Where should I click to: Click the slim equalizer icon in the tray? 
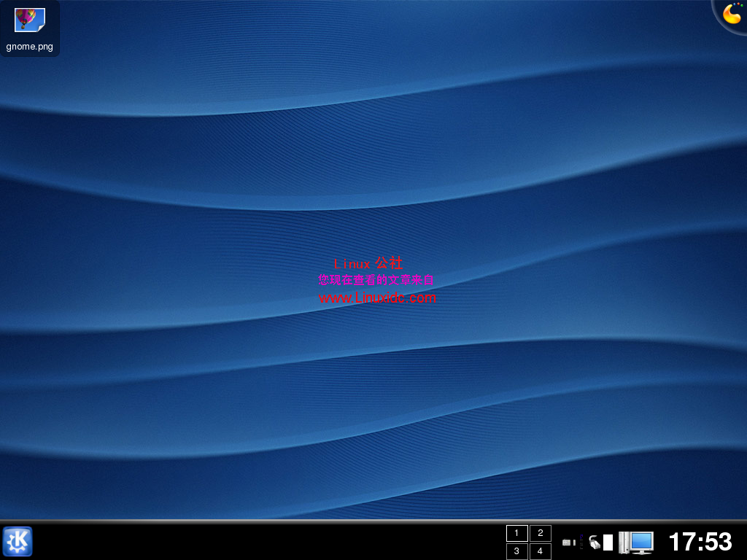click(x=581, y=541)
